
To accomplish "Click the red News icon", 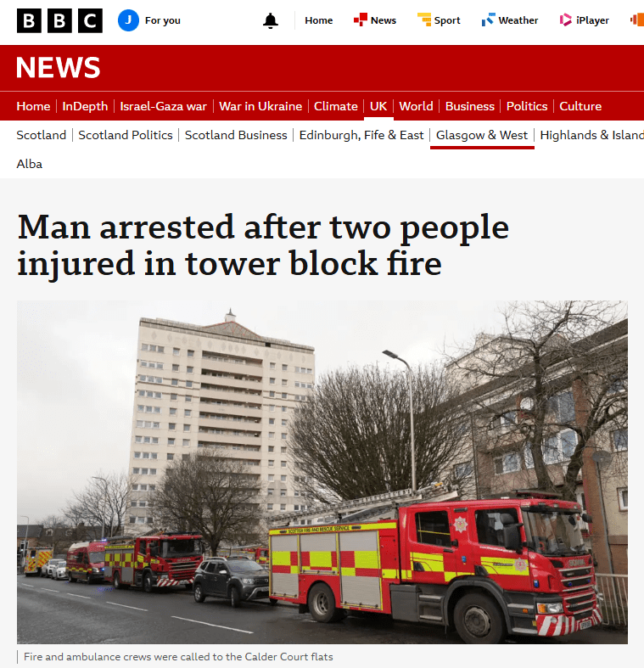I will (360, 20).
